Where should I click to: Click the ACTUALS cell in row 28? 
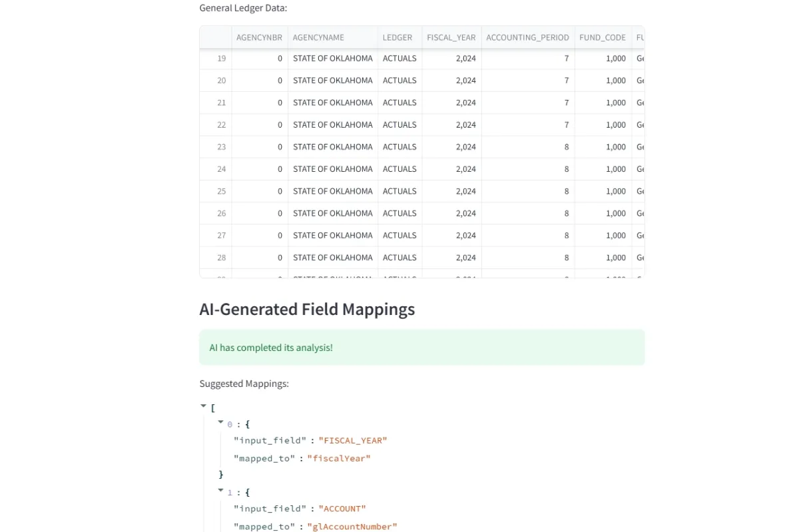tap(400, 258)
